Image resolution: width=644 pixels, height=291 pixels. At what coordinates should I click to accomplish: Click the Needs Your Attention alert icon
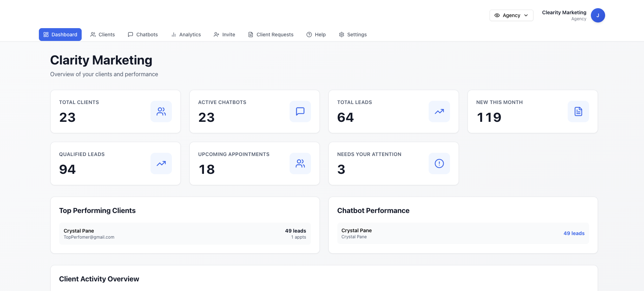click(439, 163)
